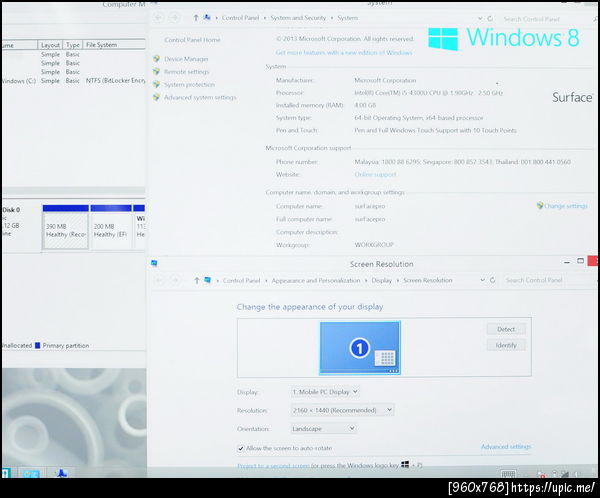This screenshot has width=600, height=498.
Task: Click the System breadcrumb item
Action: click(x=347, y=18)
